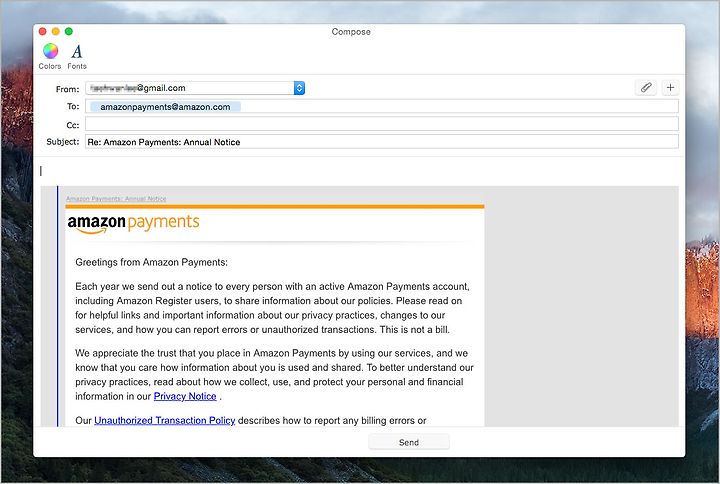Open the Unauthorized Transaction Policy link

(164, 420)
